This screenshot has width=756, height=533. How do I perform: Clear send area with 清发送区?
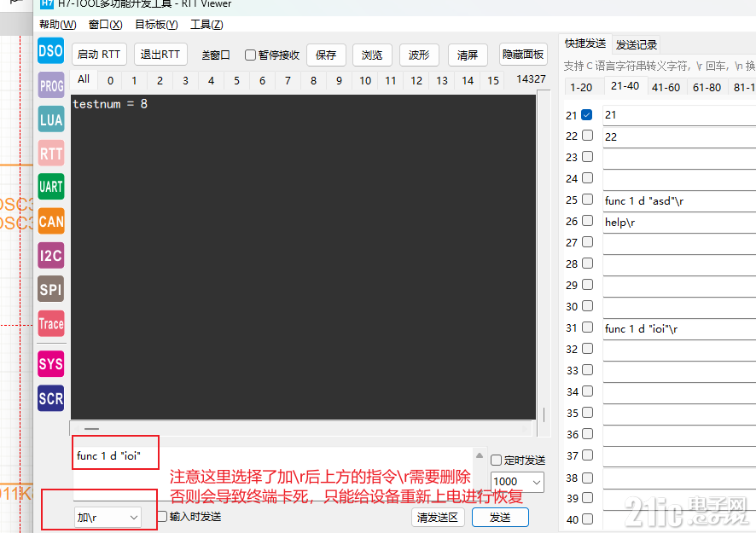point(438,518)
